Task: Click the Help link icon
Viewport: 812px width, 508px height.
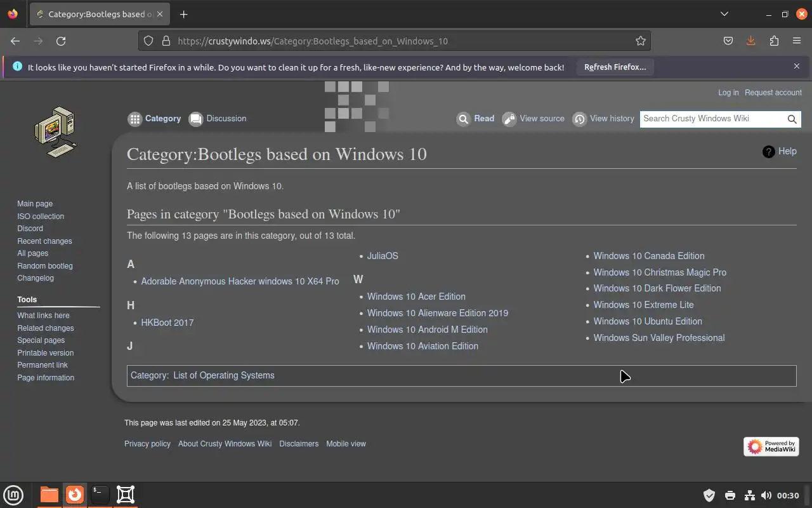Action: [x=780, y=151]
